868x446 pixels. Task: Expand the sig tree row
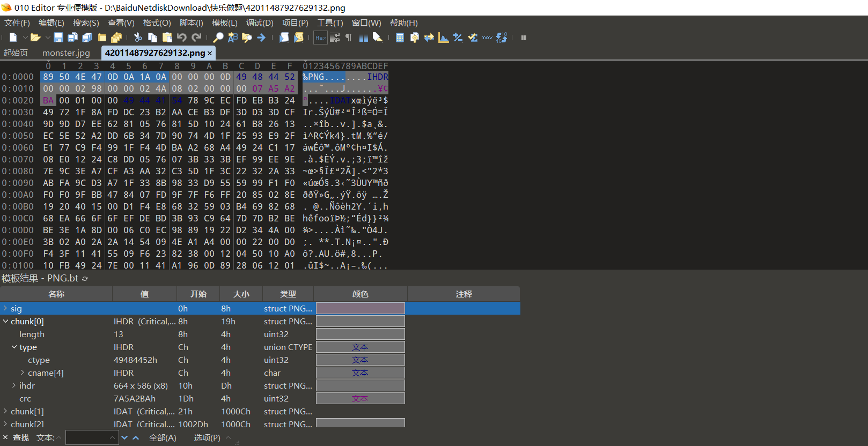[5, 308]
